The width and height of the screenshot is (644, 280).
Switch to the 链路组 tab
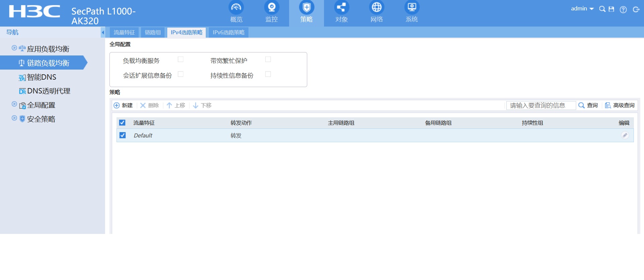[153, 32]
